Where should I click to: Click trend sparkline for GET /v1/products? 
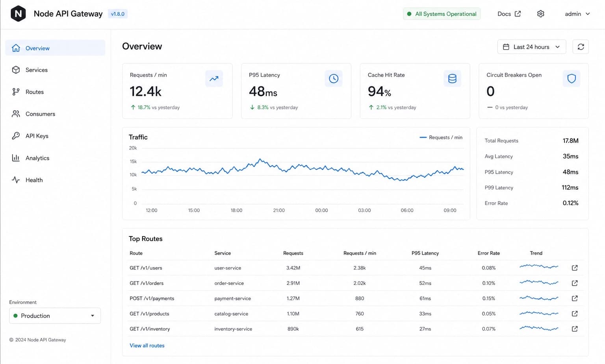pos(539,313)
